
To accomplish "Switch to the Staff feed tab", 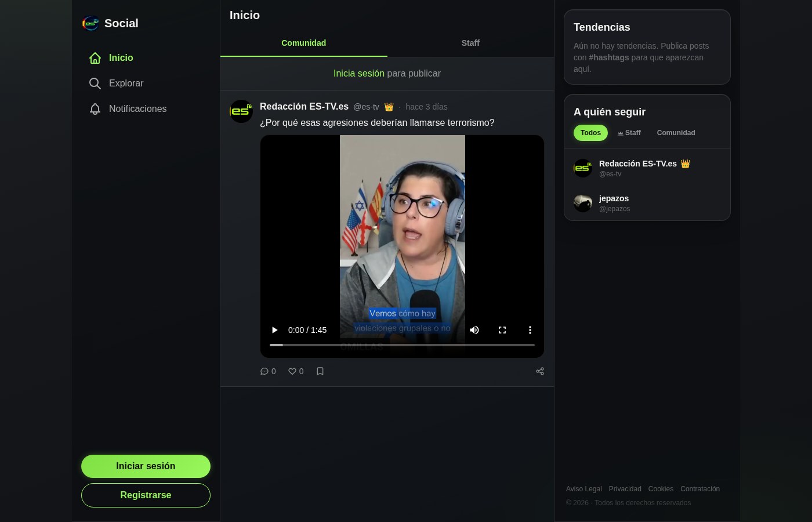I will click(x=470, y=43).
